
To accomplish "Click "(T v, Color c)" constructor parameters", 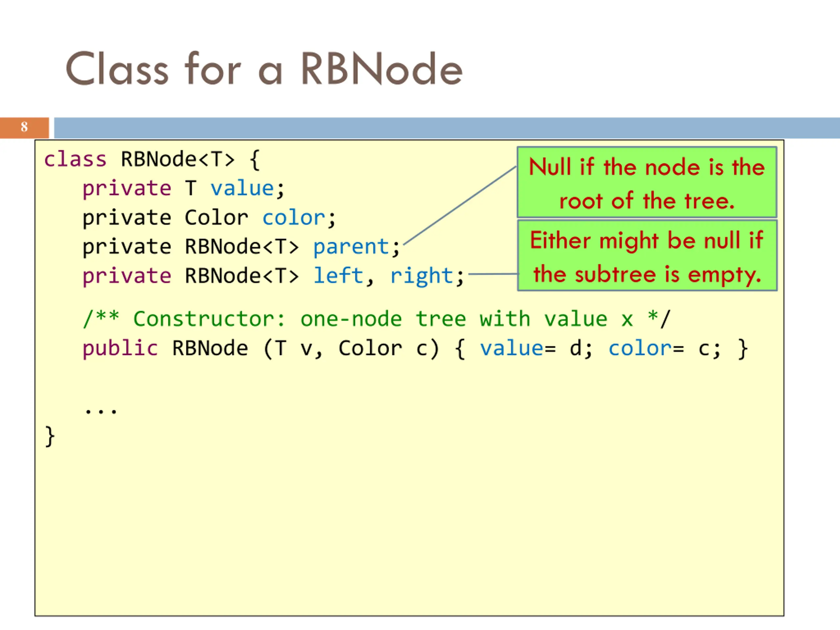I will pyautogui.click(x=351, y=348).
